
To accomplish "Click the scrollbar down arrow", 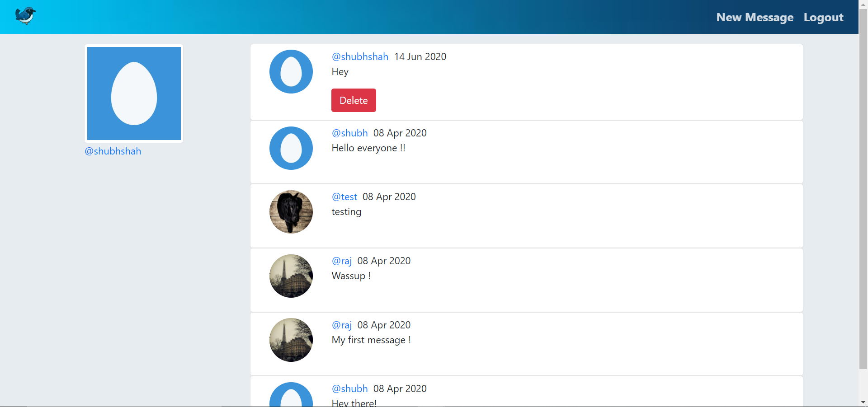I will tap(863, 402).
